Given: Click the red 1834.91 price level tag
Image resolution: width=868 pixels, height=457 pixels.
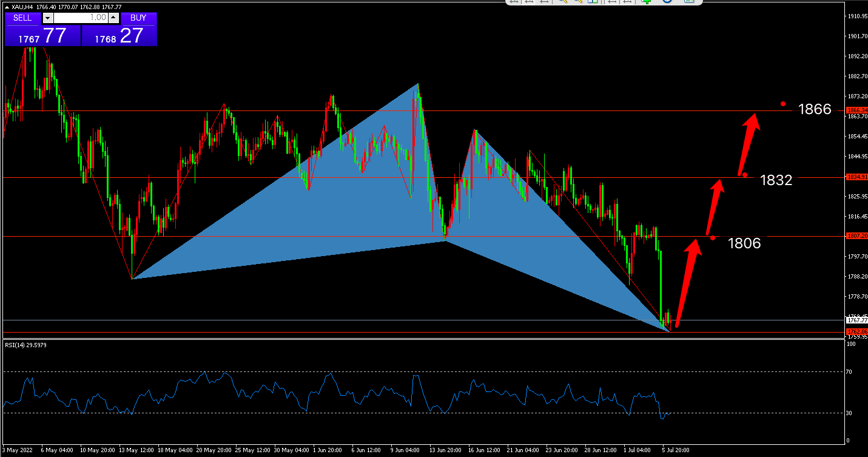Looking at the screenshot, I should pos(856,177).
